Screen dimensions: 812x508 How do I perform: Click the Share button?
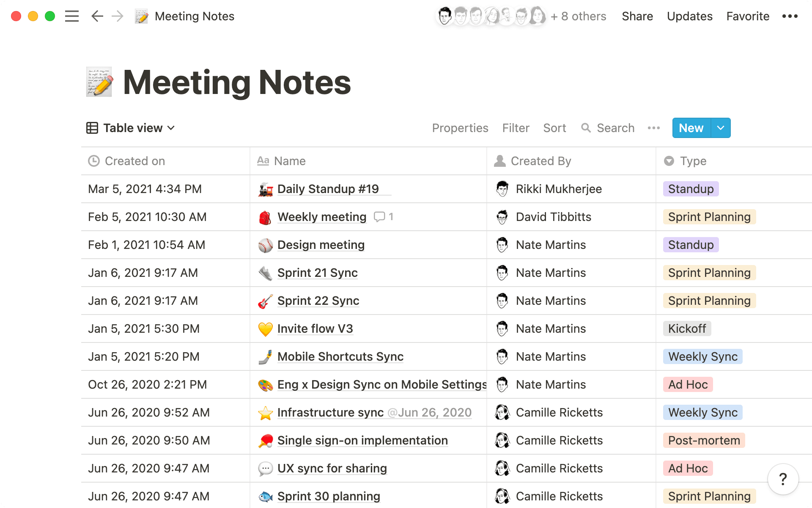(637, 17)
